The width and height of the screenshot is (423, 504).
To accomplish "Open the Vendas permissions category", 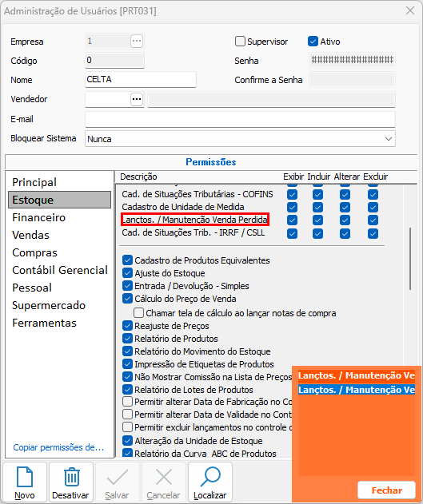I will pyautogui.click(x=31, y=235).
